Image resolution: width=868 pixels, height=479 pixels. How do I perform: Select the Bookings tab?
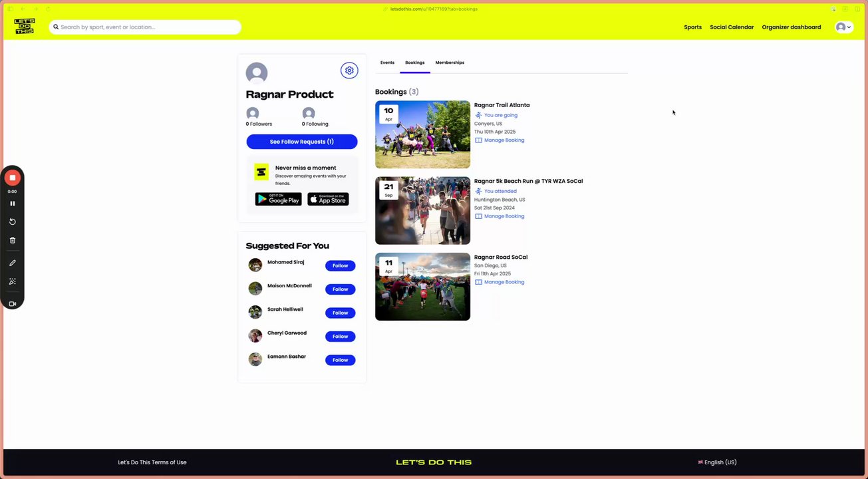click(415, 63)
